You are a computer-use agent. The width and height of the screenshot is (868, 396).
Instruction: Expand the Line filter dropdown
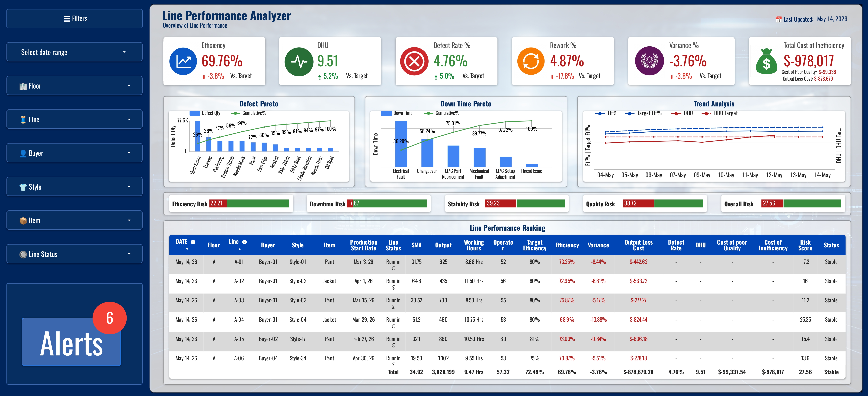[74, 119]
